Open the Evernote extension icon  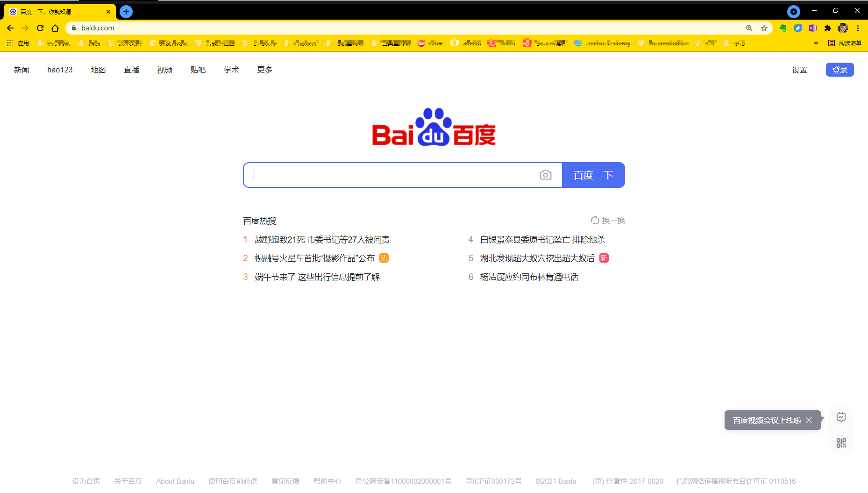pyautogui.click(x=783, y=28)
